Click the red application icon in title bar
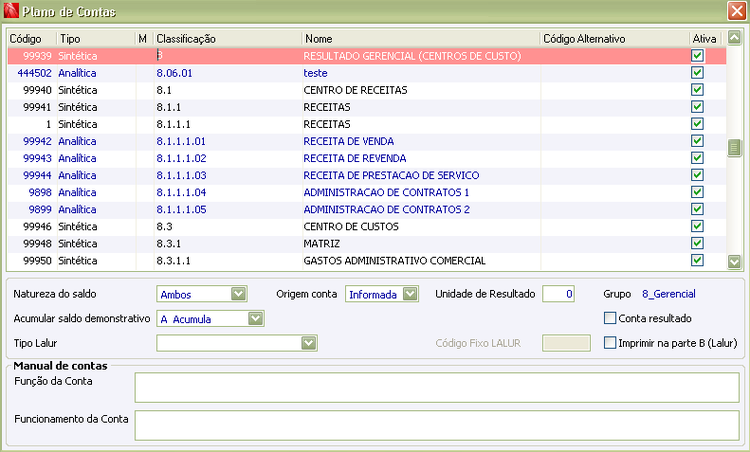Screen dimensions: 750x452 [x=11, y=11]
